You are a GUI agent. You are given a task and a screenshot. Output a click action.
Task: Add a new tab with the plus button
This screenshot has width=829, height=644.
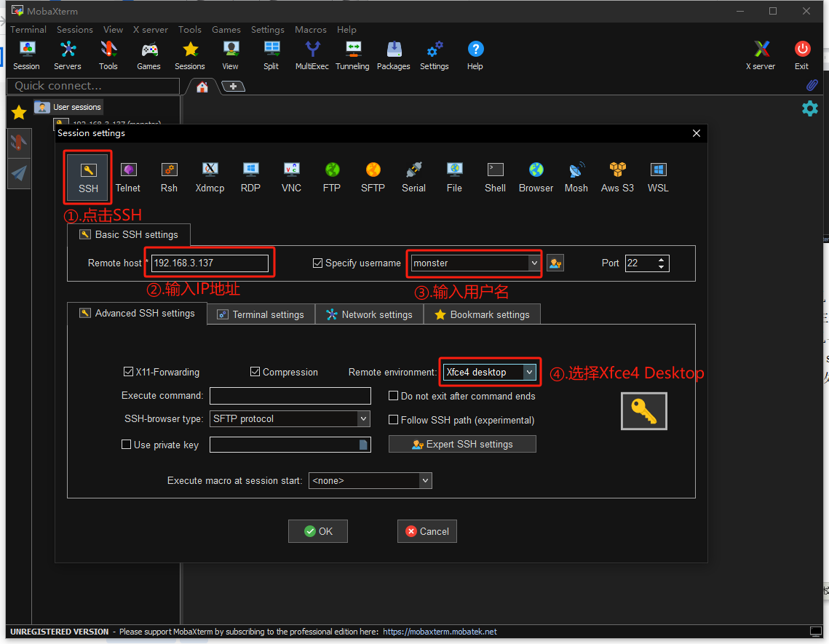tap(233, 86)
